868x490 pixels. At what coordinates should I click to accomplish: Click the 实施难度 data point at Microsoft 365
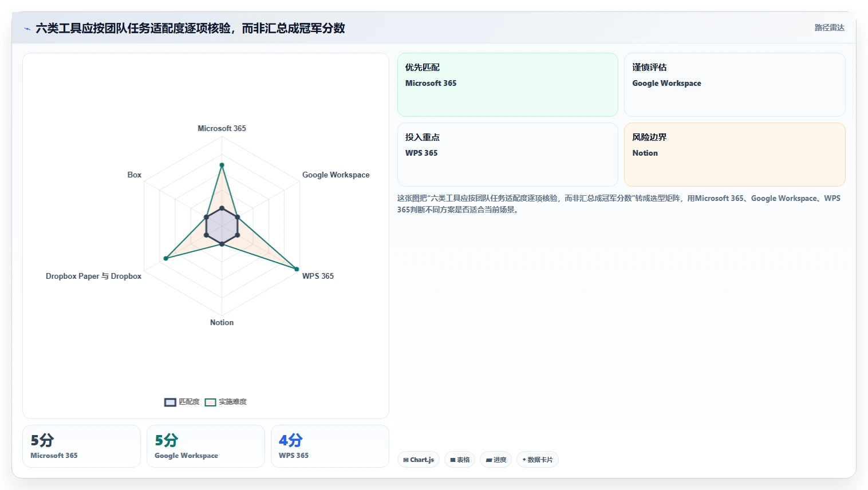[222, 165]
